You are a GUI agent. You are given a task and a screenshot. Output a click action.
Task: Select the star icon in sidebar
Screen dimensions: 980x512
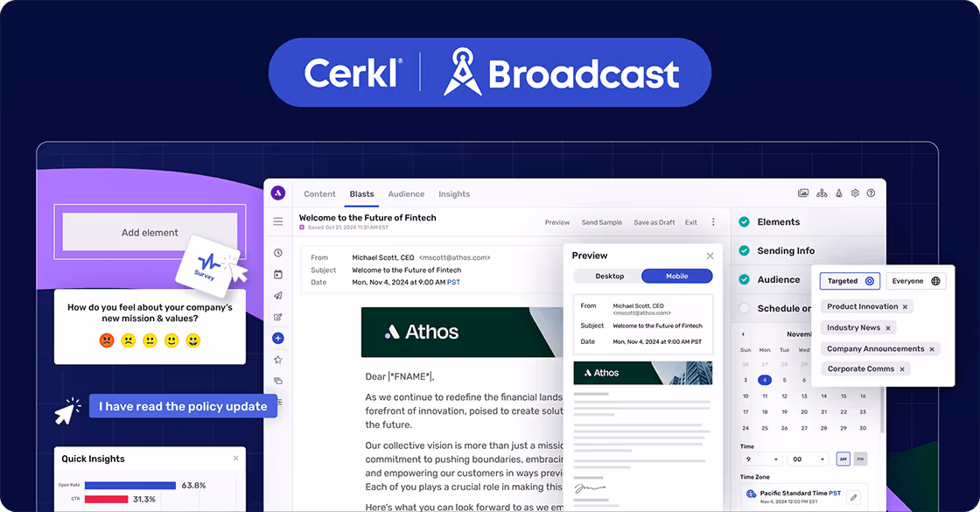pyautogui.click(x=277, y=359)
